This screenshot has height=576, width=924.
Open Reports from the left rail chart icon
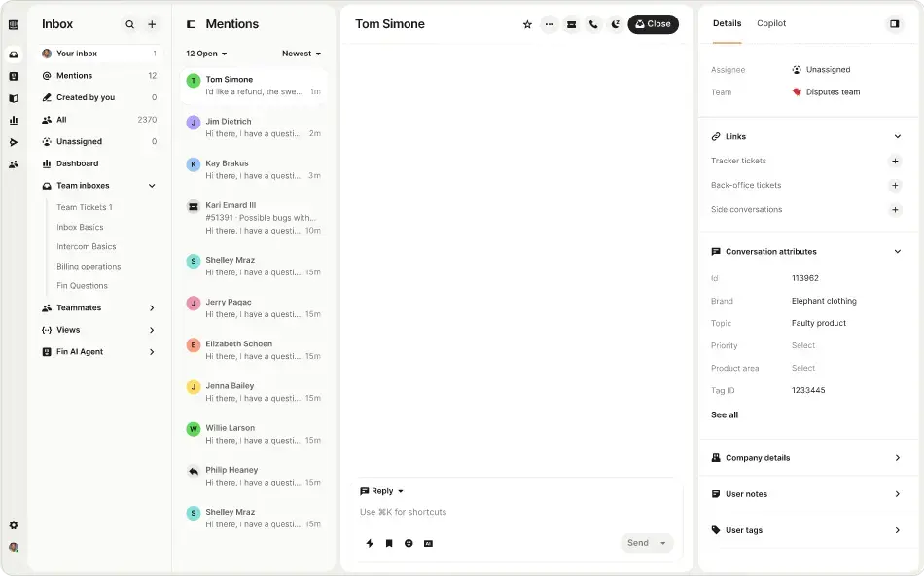[x=14, y=120]
